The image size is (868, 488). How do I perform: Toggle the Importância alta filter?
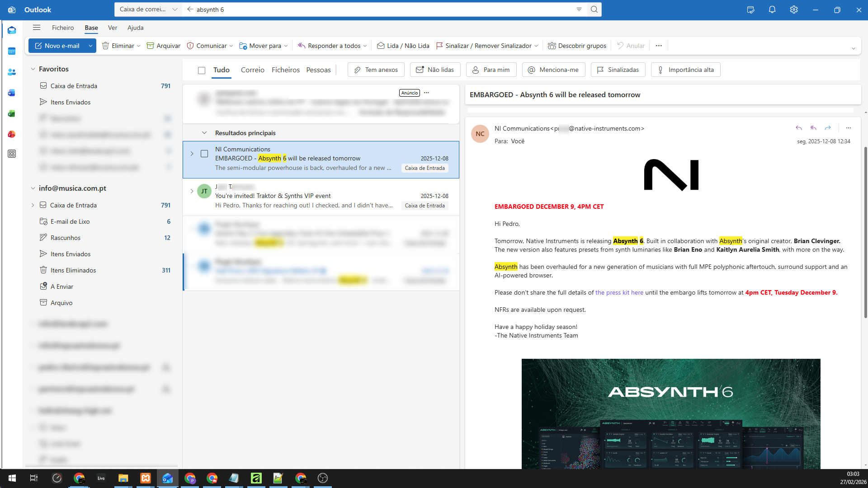click(685, 70)
